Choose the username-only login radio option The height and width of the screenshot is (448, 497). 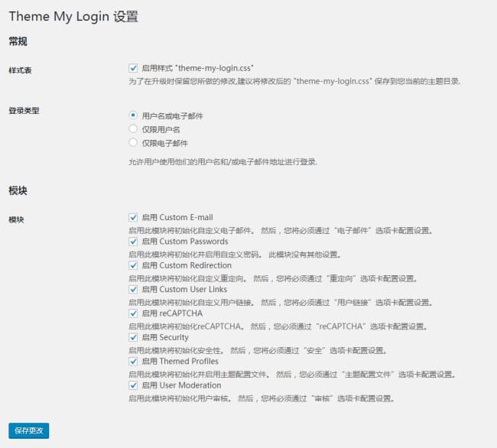pyautogui.click(x=133, y=128)
